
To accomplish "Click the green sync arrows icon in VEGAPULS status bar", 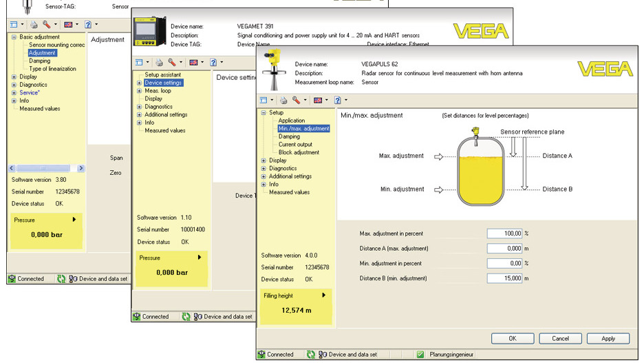I will pos(310,355).
